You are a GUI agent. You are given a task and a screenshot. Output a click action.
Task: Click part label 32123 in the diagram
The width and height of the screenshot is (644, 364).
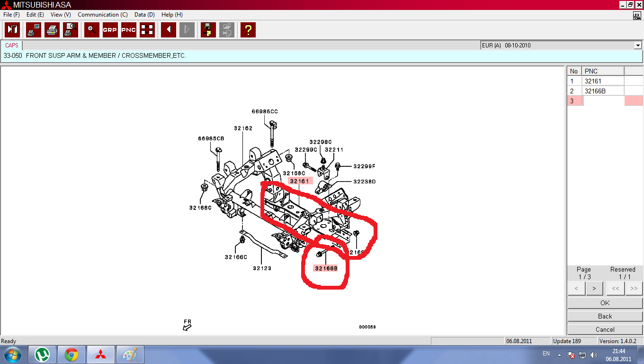[262, 268]
